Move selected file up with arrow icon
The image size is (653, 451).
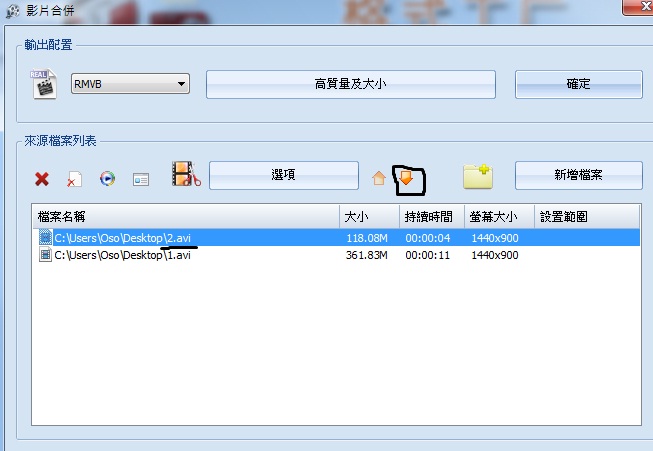pyautogui.click(x=379, y=178)
